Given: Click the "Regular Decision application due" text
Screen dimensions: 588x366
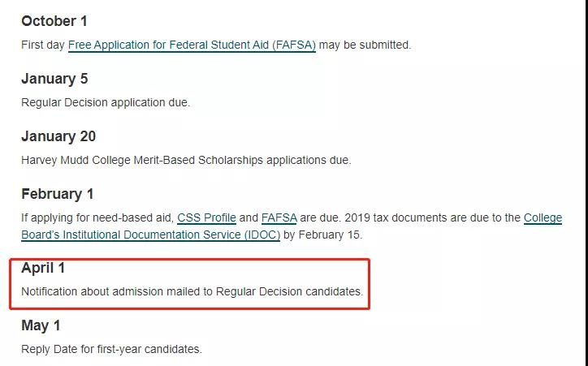Looking at the screenshot, I should tap(105, 102).
